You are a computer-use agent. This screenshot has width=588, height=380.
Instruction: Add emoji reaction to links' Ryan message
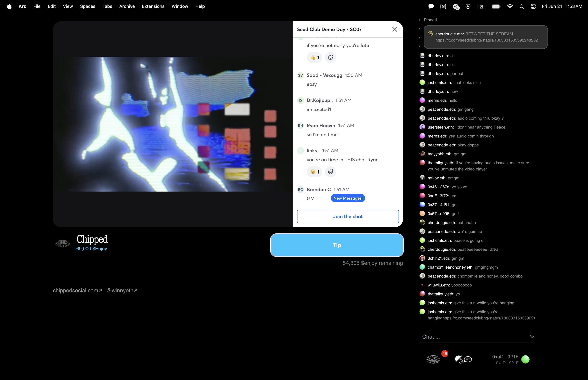pyautogui.click(x=330, y=172)
